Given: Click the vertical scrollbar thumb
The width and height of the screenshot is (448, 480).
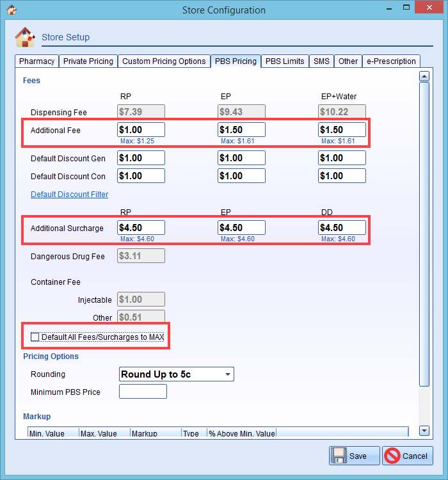Looking at the screenshot, I should pyautogui.click(x=424, y=234).
